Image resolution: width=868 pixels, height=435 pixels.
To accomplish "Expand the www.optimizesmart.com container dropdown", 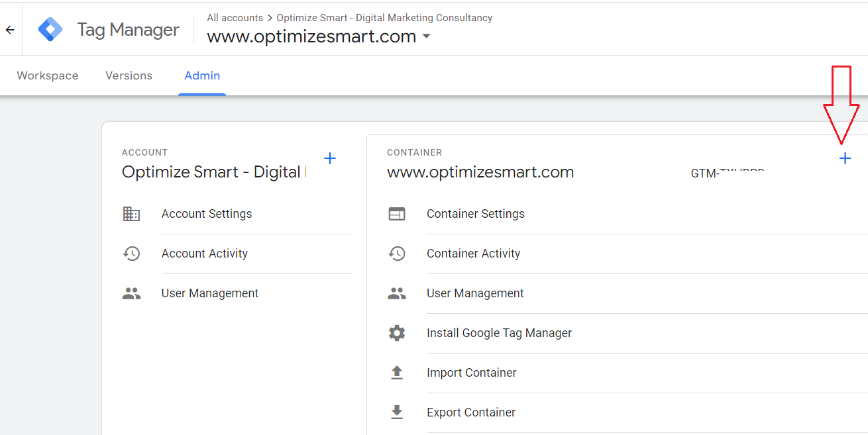I will coord(426,36).
